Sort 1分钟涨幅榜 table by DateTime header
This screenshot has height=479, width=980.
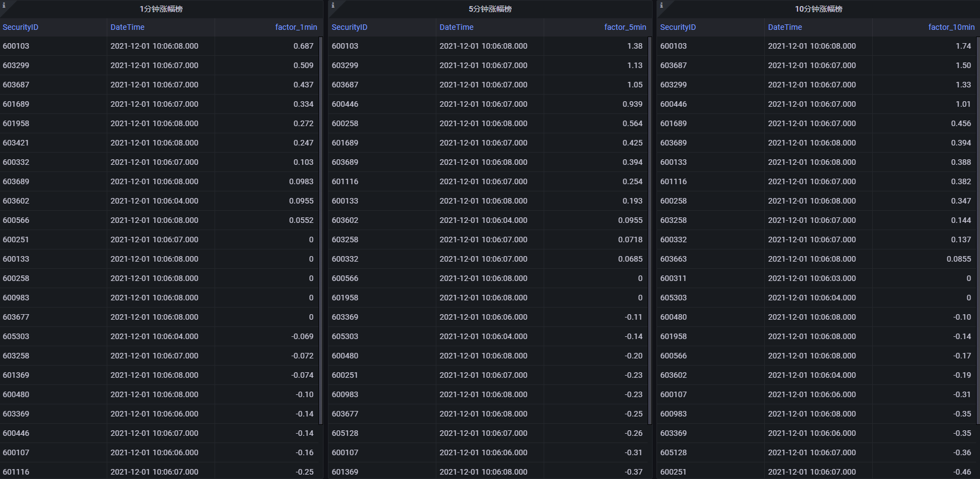pos(127,27)
